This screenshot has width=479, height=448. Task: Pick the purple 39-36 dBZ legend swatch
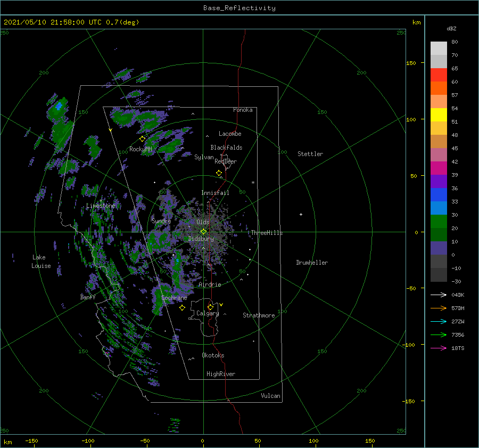(x=439, y=182)
